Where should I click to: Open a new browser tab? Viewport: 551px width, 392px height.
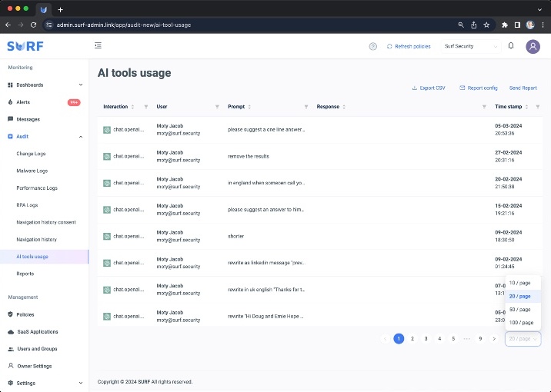coord(61,9)
